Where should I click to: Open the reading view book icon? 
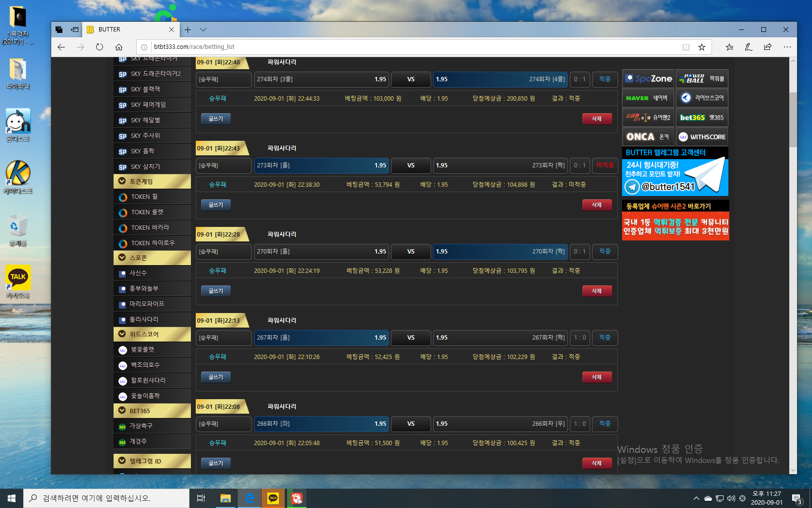point(686,47)
